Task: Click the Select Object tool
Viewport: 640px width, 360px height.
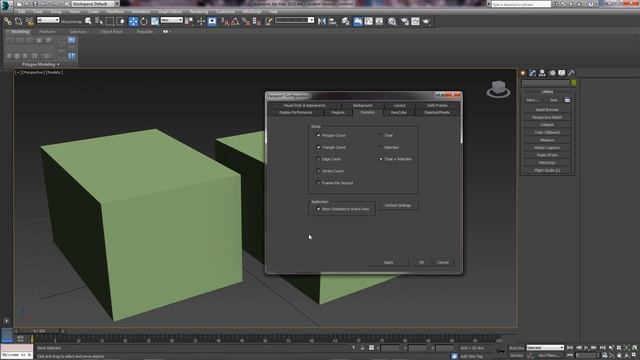Action: [88, 21]
